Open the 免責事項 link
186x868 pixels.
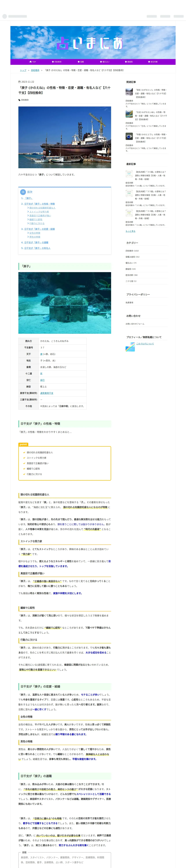point(129,303)
